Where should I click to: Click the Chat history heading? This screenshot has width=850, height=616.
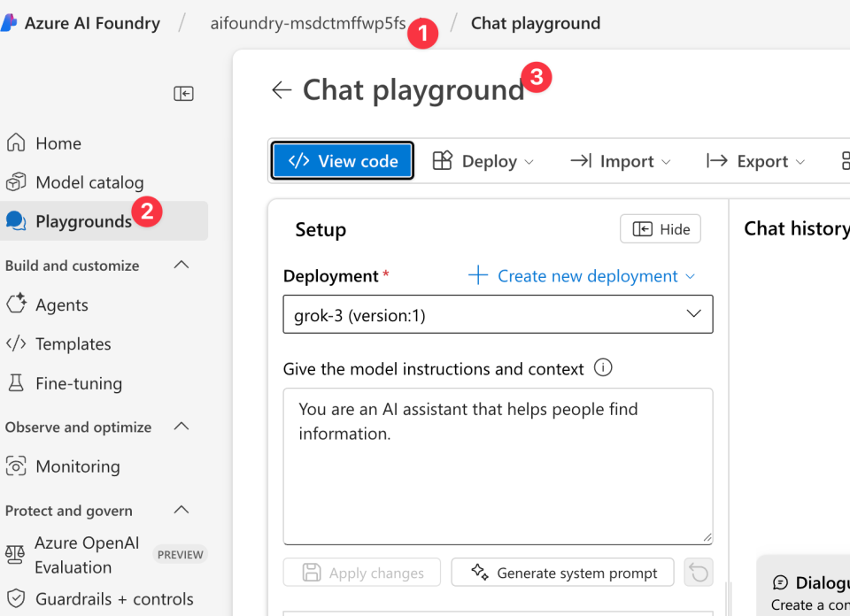[x=797, y=228]
